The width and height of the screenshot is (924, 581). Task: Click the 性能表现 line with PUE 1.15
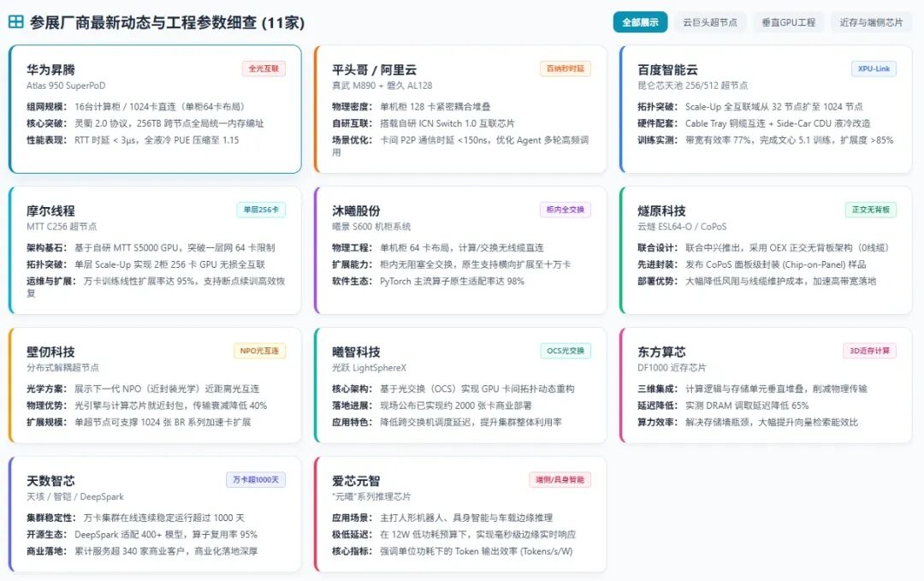tap(133, 139)
